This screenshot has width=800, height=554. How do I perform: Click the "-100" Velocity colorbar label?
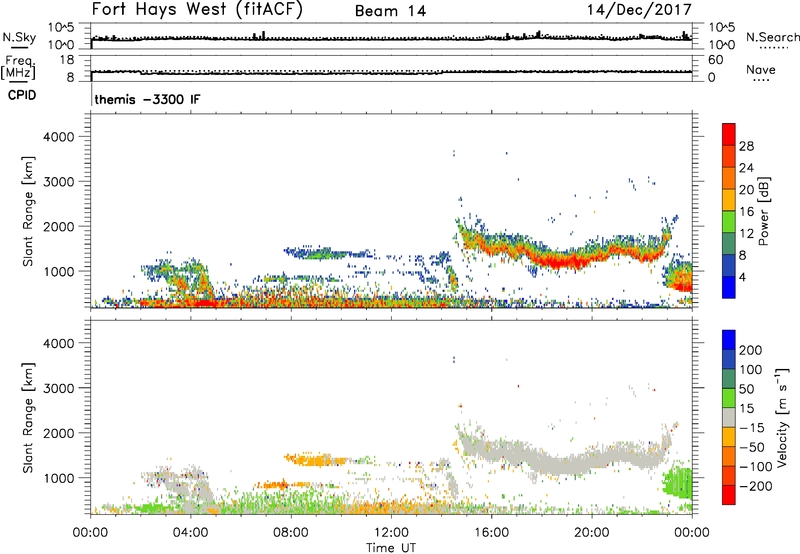[756, 467]
